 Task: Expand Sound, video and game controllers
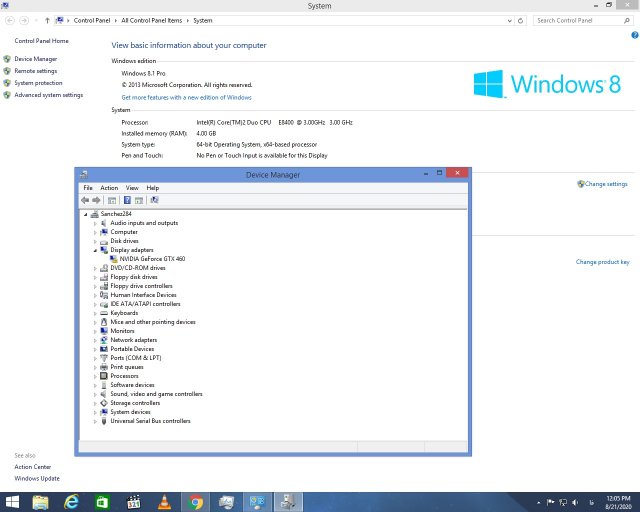pos(96,394)
